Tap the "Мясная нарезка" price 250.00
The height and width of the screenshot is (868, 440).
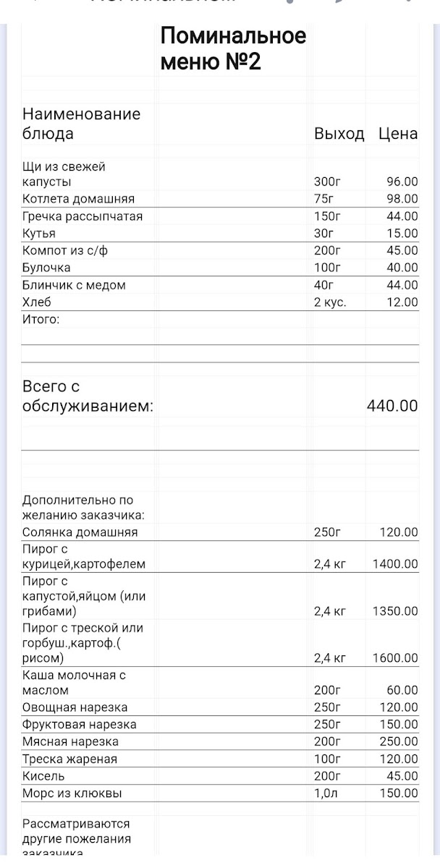(x=399, y=742)
